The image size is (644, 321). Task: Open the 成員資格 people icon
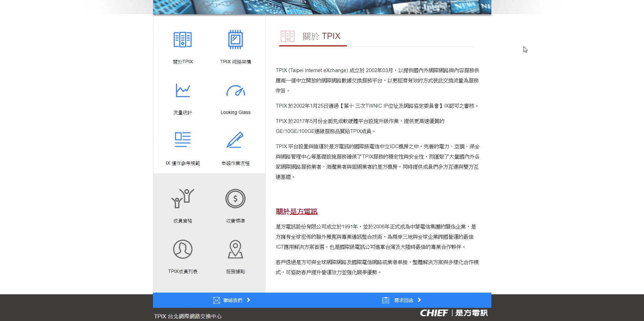point(183,198)
